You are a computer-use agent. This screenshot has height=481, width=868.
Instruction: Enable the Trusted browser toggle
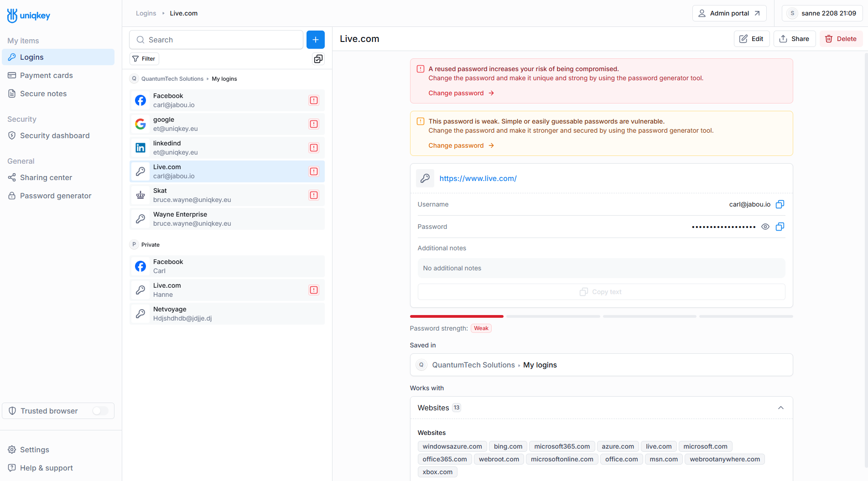click(100, 411)
